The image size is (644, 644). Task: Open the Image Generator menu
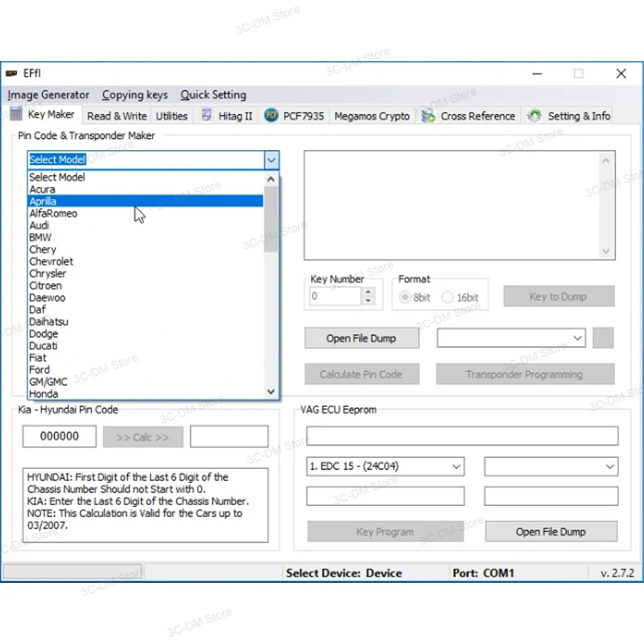click(x=48, y=95)
